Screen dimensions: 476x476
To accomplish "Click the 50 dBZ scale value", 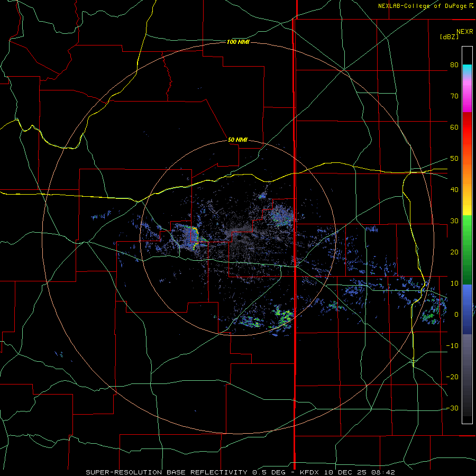I will (454, 159).
